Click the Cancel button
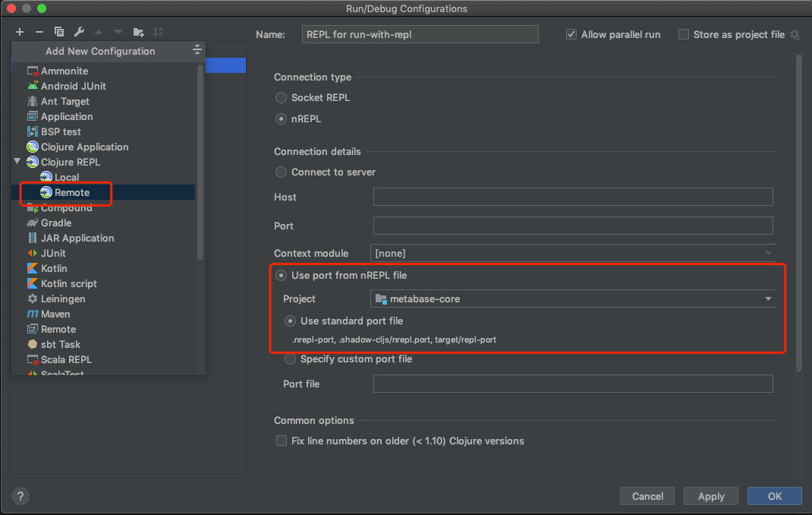 pyautogui.click(x=647, y=496)
